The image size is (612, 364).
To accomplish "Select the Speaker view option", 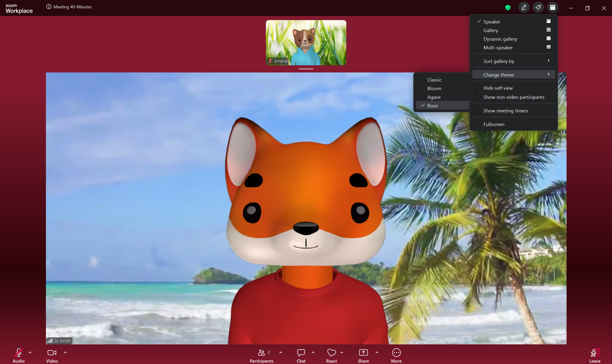I will 513,22.
